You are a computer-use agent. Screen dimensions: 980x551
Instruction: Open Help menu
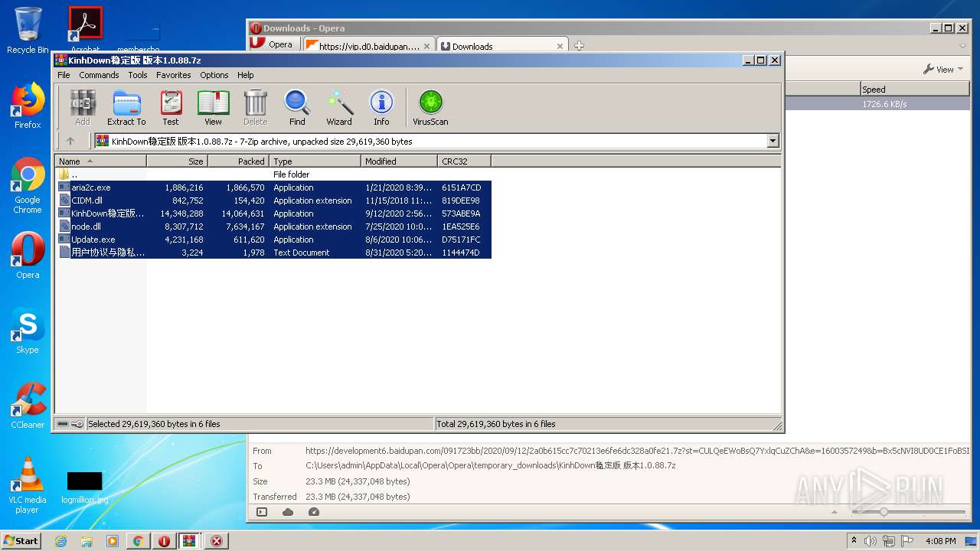click(x=245, y=75)
